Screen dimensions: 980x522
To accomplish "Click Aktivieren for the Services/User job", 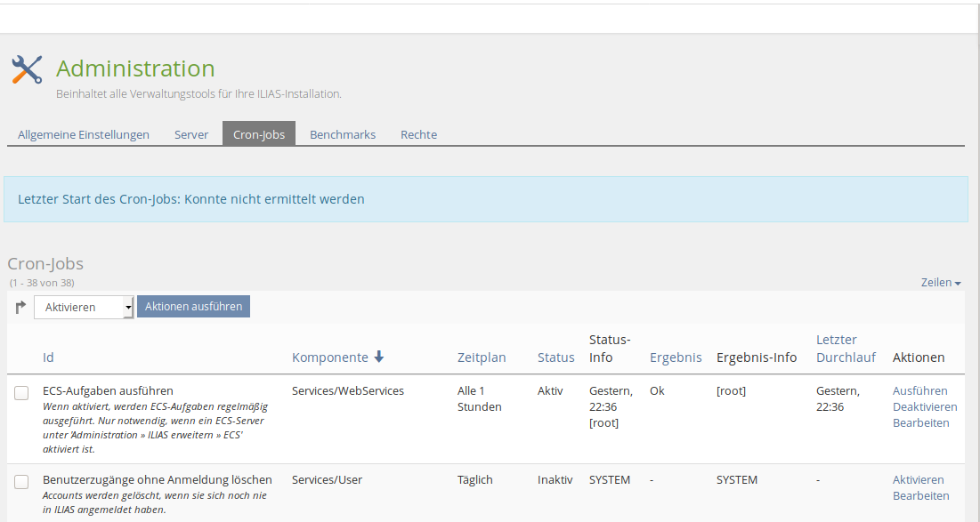I will click(x=918, y=479).
